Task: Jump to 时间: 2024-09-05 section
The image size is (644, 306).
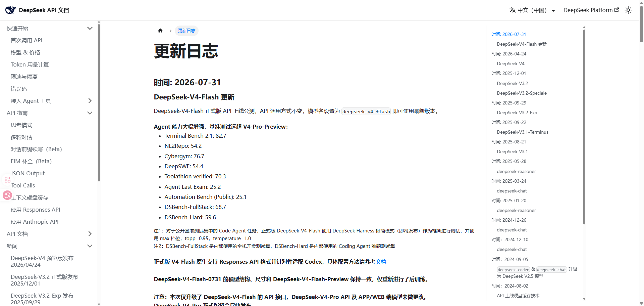Action: [x=510, y=259]
